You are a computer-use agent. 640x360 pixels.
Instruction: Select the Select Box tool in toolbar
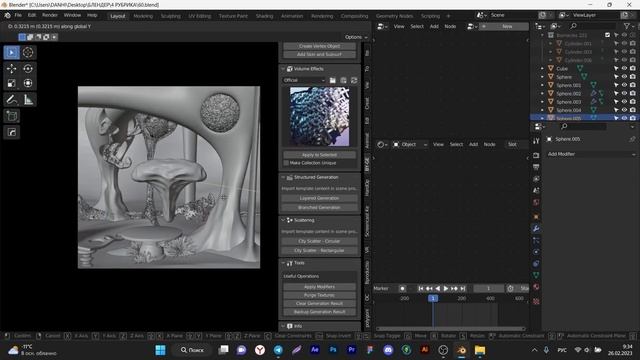(11, 52)
